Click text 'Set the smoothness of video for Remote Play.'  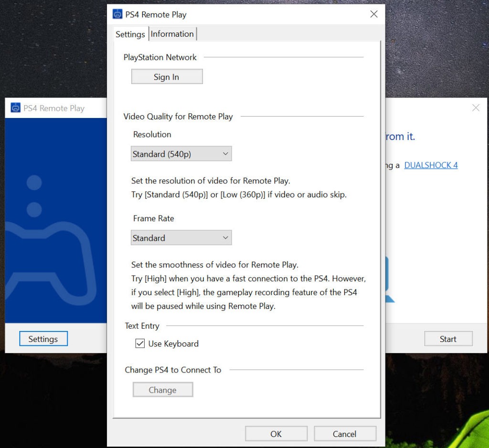(x=215, y=265)
